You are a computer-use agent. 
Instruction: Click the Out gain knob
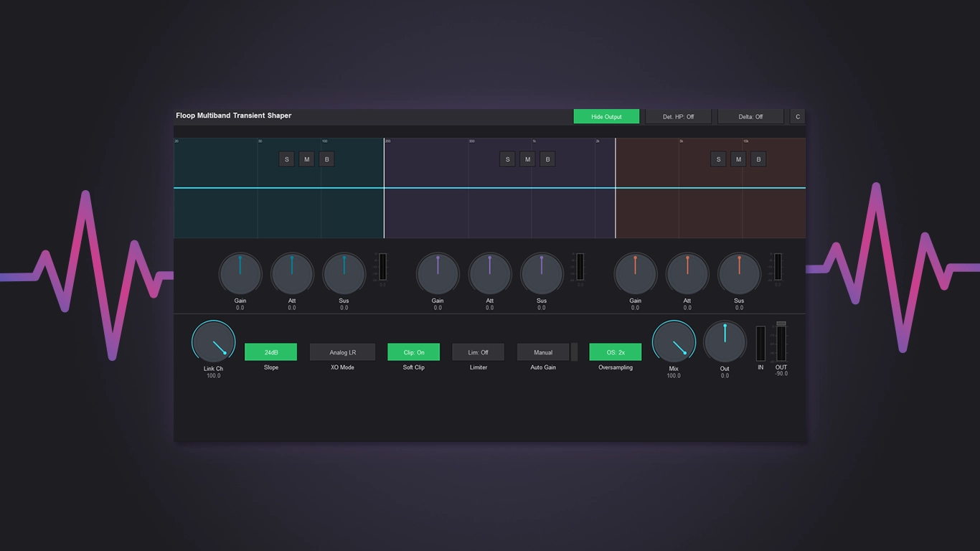[x=725, y=342]
